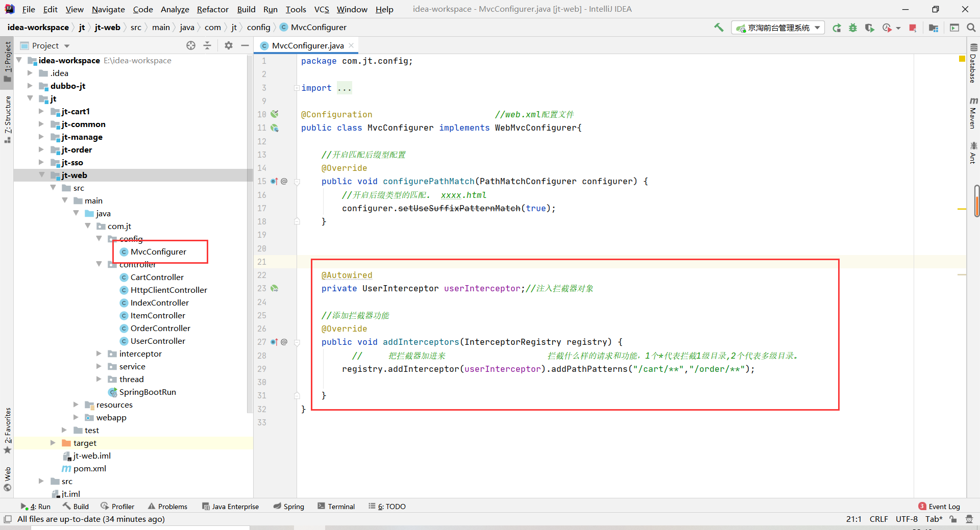Click gutter icon next to line 11
The image size is (980, 530).
(x=275, y=128)
